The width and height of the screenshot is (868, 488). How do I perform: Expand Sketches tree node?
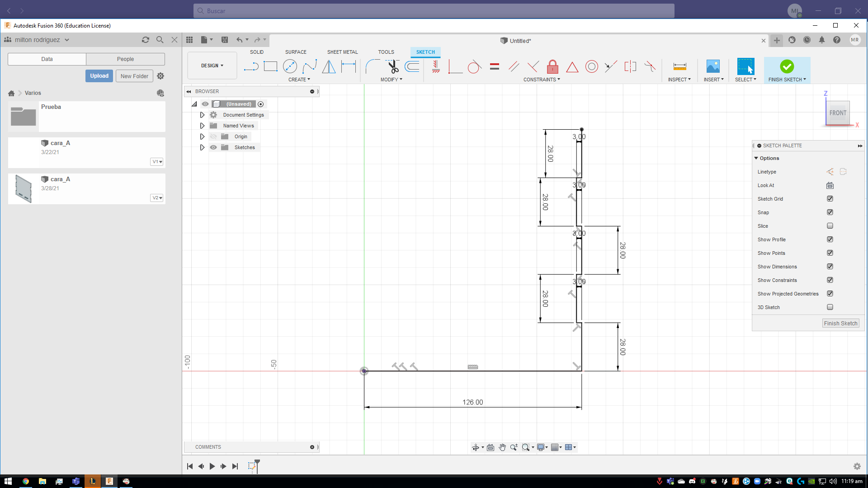point(202,147)
